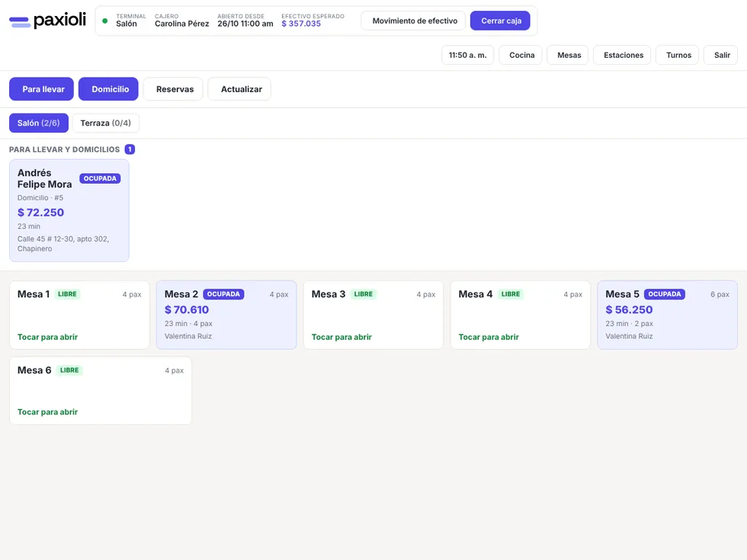This screenshot has height=560, width=747.
Task: Click Tocar para abrir on Mesa 1
Action: point(47,337)
